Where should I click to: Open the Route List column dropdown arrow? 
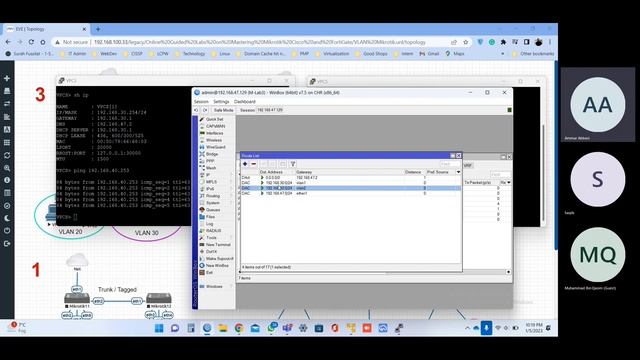[x=458, y=172]
